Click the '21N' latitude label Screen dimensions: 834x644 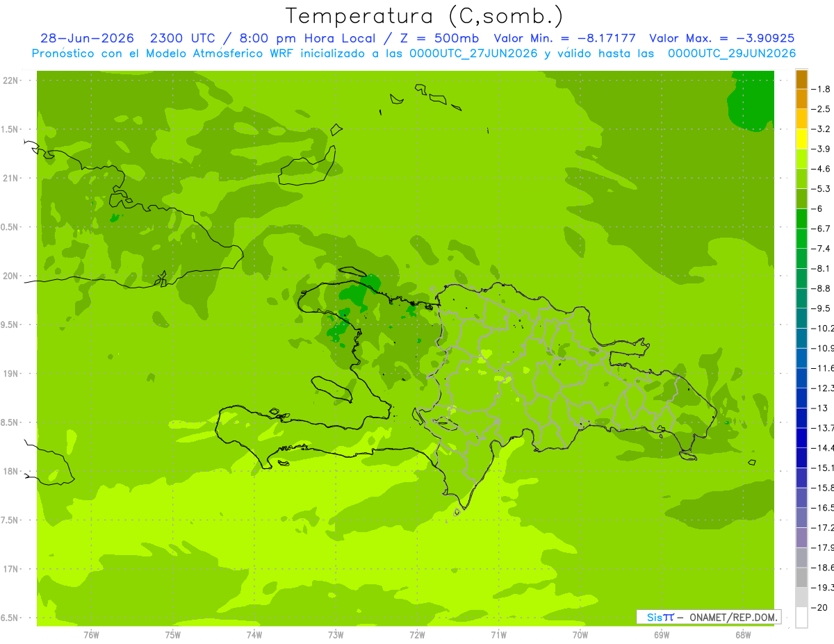click(x=10, y=179)
